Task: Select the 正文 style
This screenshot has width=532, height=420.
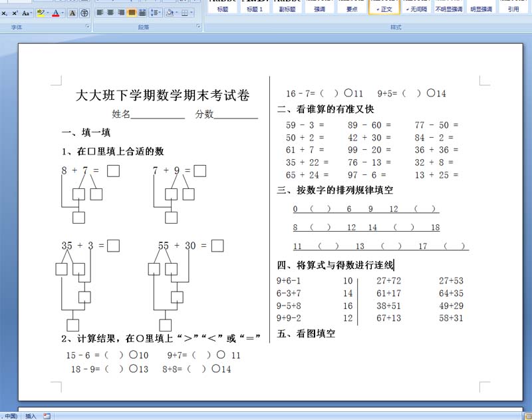Action: point(384,7)
